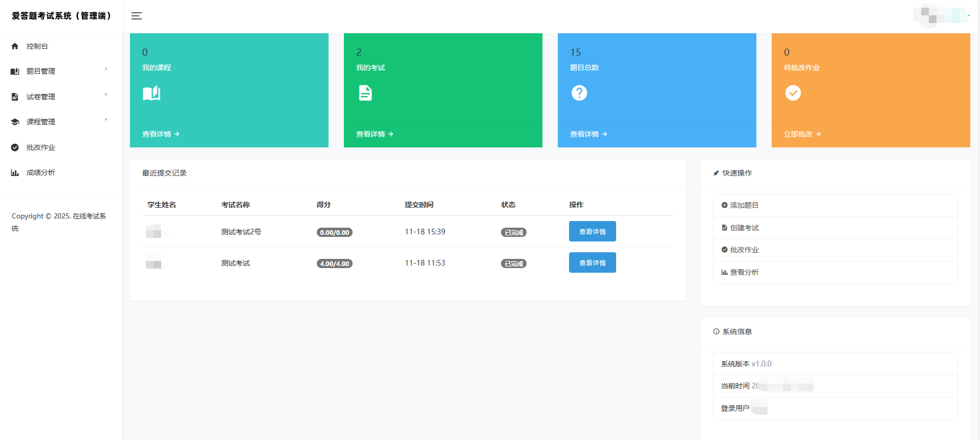Click the checkmark icon in 待批改作业 card
This screenshot has width=980, height=440.
793,93
